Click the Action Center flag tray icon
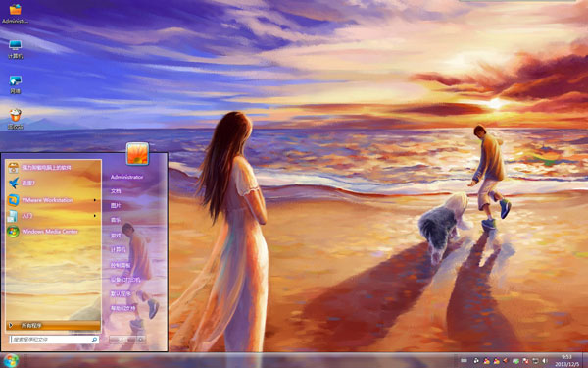Viewport: 588px width, 368px height. point(525,361)
